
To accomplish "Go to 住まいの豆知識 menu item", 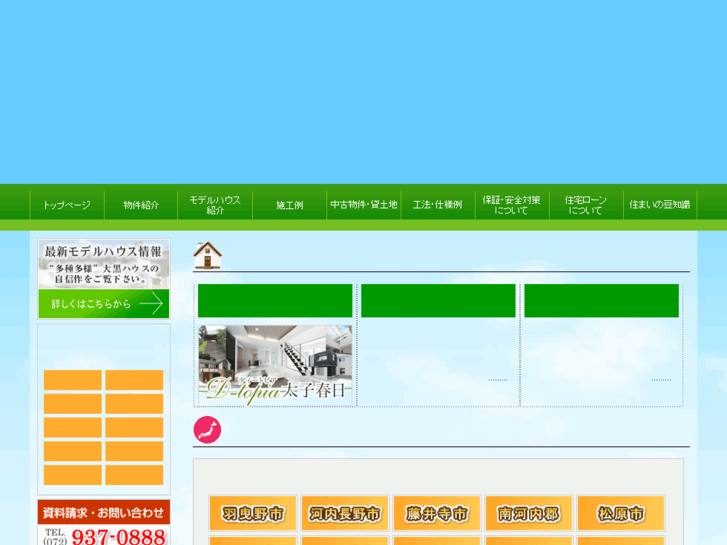I will click(660, 205).
